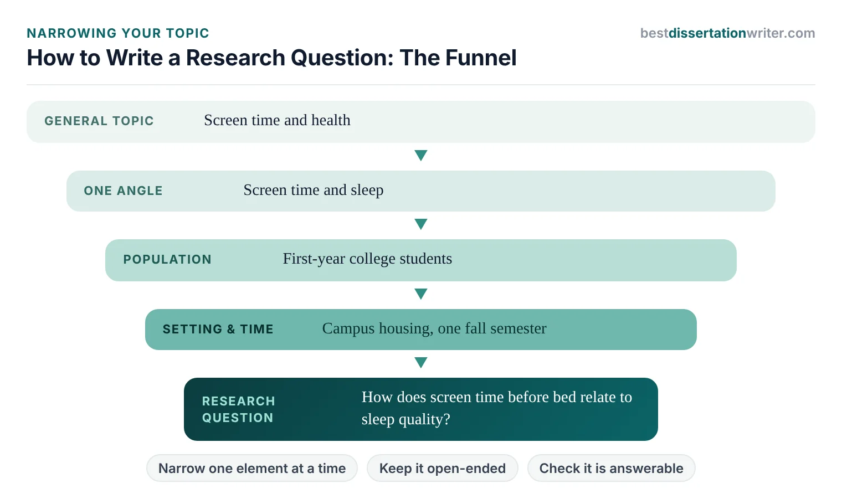This screenshot has width=842, height=504.
Task: Click the 'Check it is answerable' pill
Action: [612, 468]
